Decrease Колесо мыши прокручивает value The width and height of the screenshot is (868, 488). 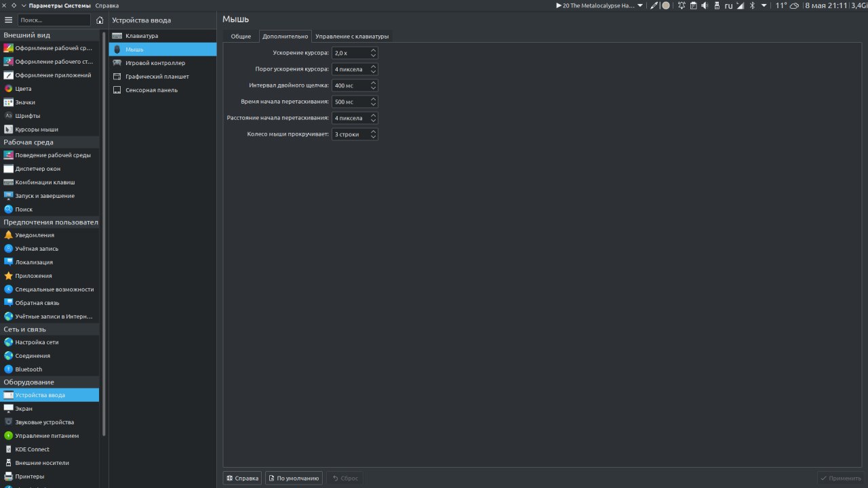coord(373,137)
